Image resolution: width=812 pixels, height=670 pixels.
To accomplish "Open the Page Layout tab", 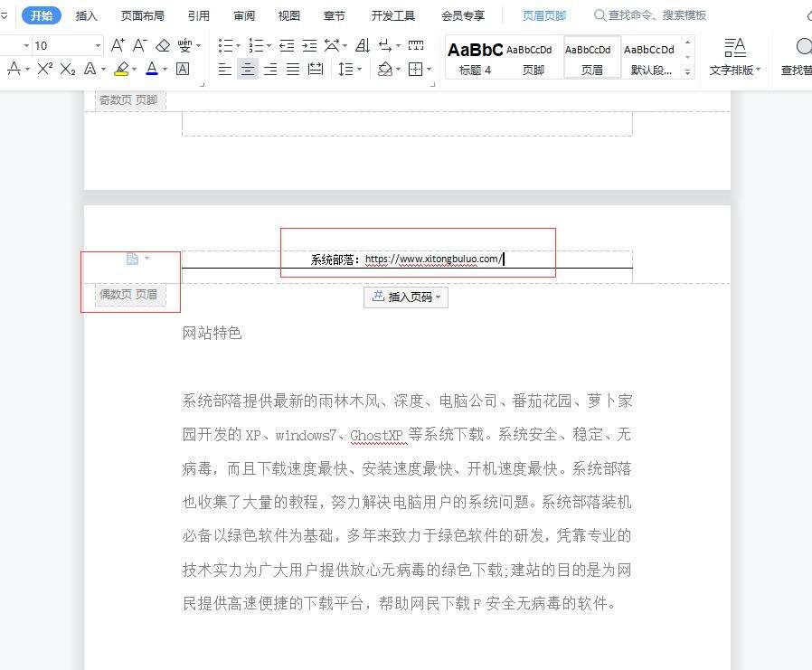I will [x=142, y=16].
